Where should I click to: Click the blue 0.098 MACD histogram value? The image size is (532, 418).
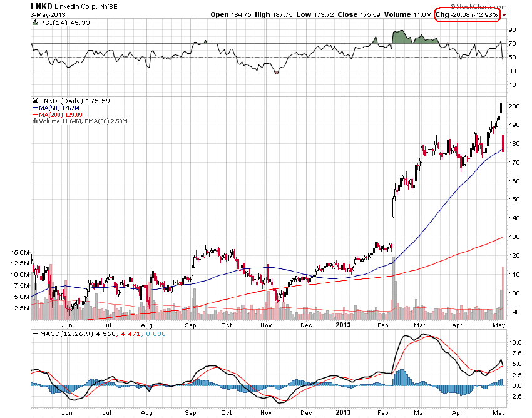pos(156,334)
